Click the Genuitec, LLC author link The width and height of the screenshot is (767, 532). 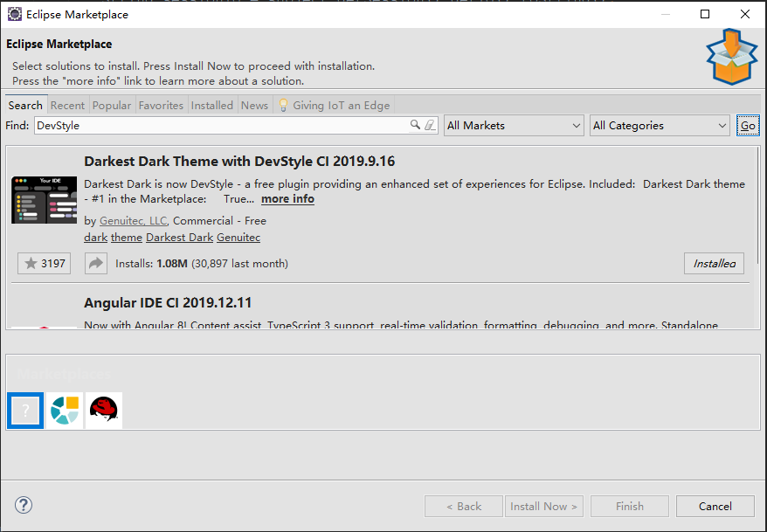pyautogui.click(x=133, y=221)
